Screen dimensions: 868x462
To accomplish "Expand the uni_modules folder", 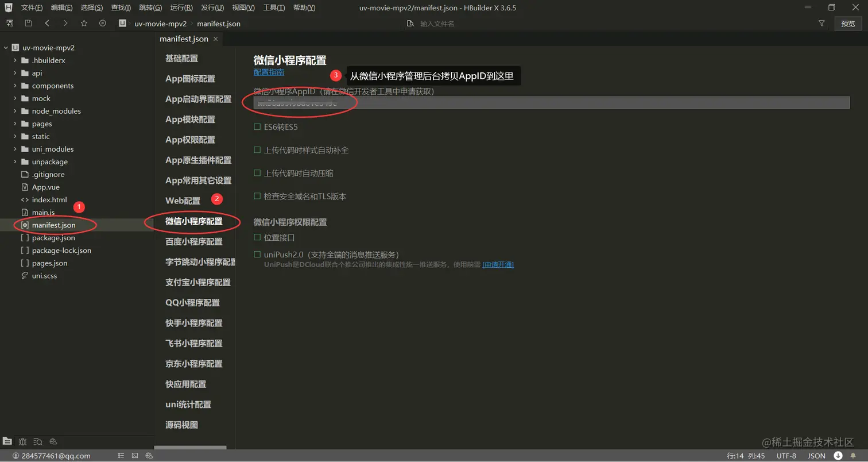I will 15,149.
